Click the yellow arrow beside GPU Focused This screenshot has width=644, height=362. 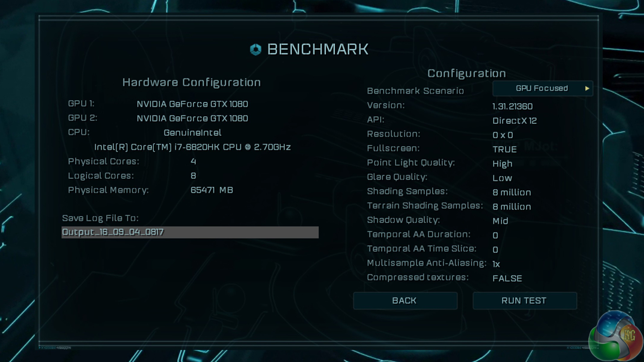click(x=587, y=88)
